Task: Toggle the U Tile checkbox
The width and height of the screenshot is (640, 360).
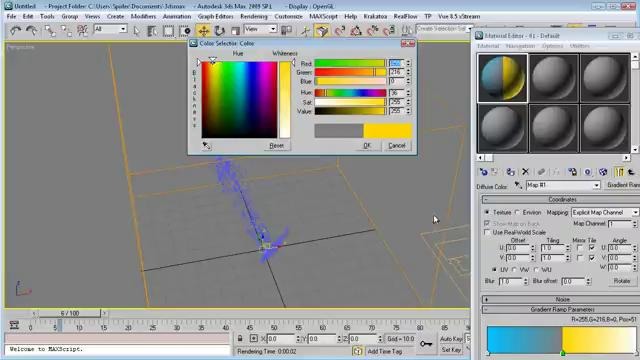Action: pyautogui.click(x=592, y=248)
